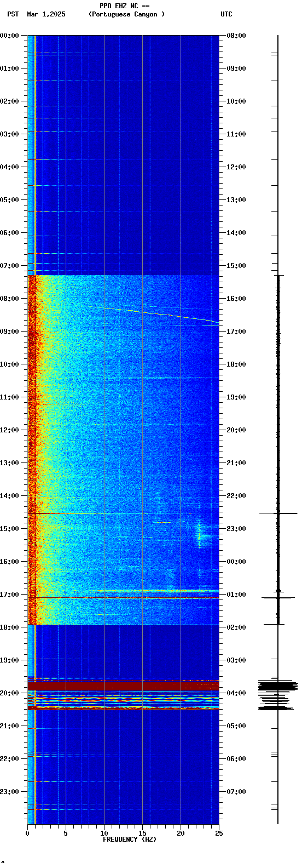Screen dimensions: 302x868
Task: Click the UTC time label '01:00'
Action: 236,595
